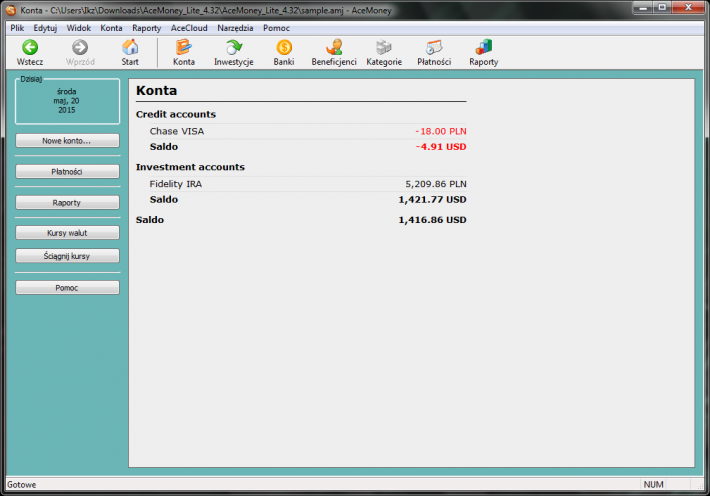Image resolution: width=710 pixels, height=496 pixels.
Task: Open the Chase VISA account
Action: coord(177,131)
